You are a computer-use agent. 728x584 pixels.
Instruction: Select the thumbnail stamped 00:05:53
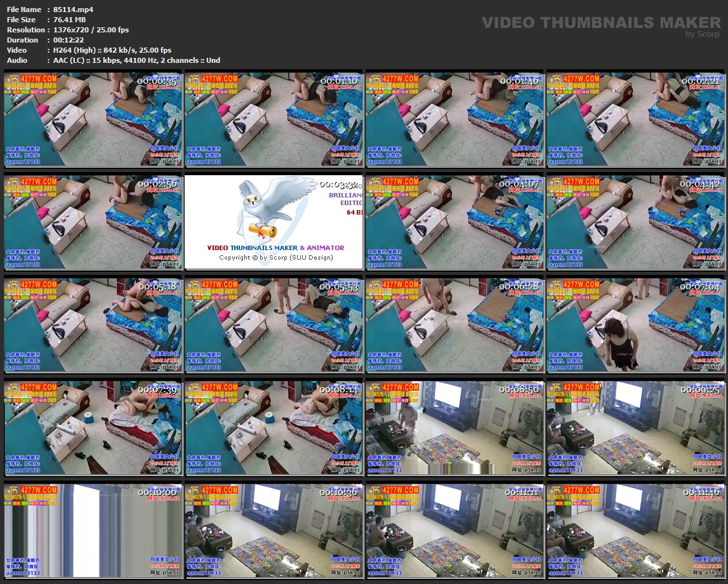(274, 326)
